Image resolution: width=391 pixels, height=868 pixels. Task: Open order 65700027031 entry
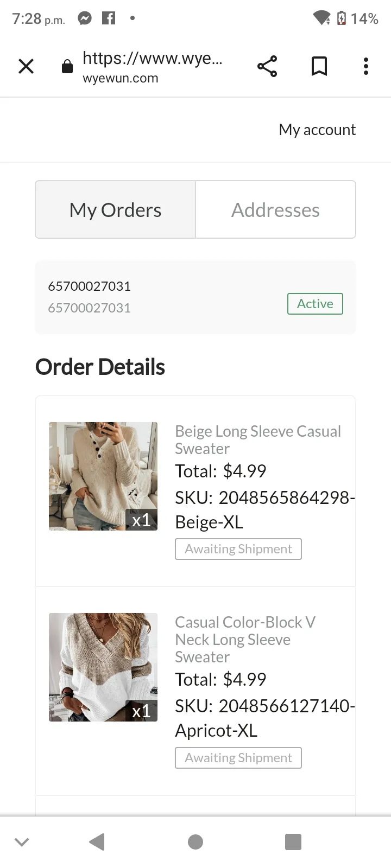[195, 297]
